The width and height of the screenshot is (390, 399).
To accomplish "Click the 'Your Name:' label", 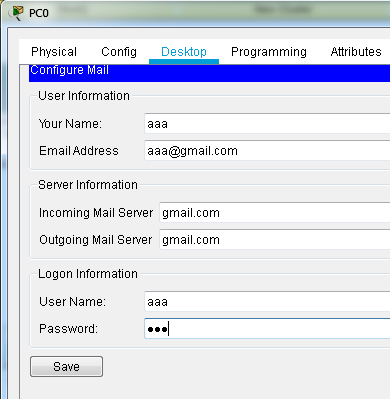I will coord(70,124).
